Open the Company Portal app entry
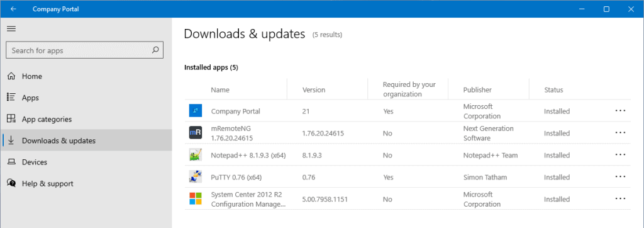Viewport: 644px width, 228px height. point(235,111)
